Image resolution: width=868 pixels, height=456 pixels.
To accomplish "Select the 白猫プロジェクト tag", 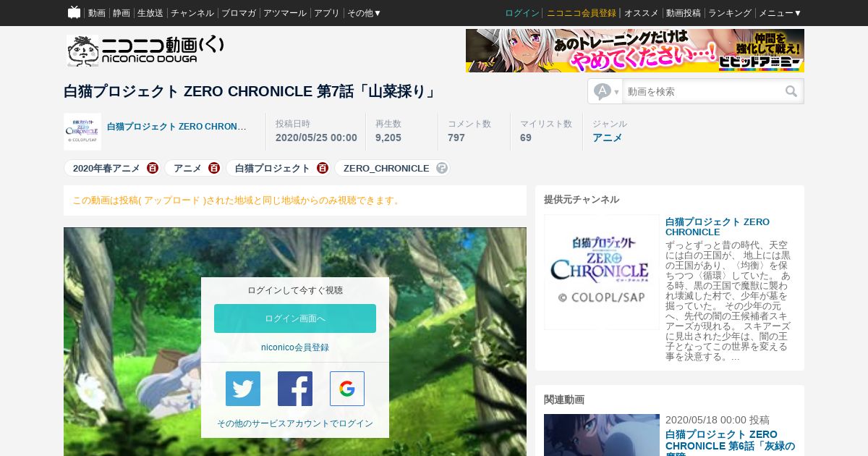I will [x=273, y=168].
